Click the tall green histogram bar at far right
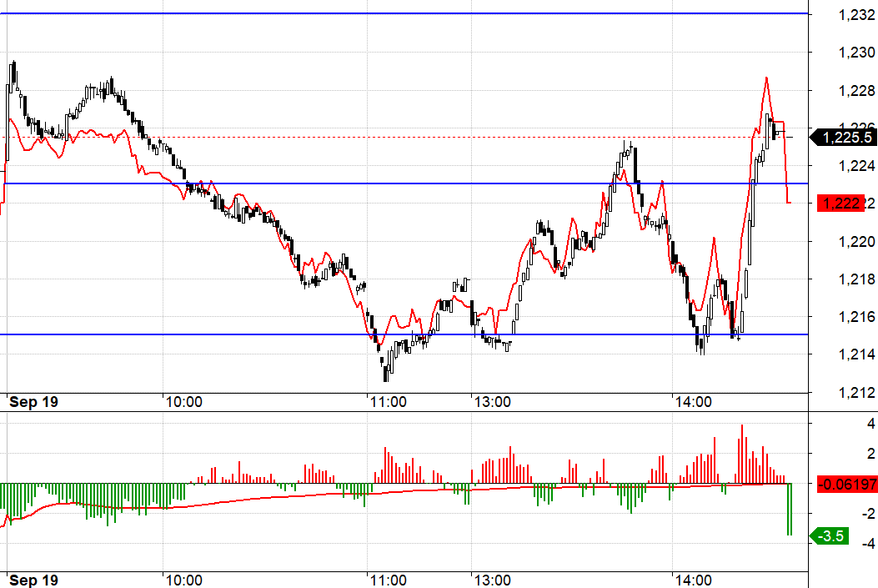Image resolution: width=878 pixels, height=588 pixels. tap(790, 509)
